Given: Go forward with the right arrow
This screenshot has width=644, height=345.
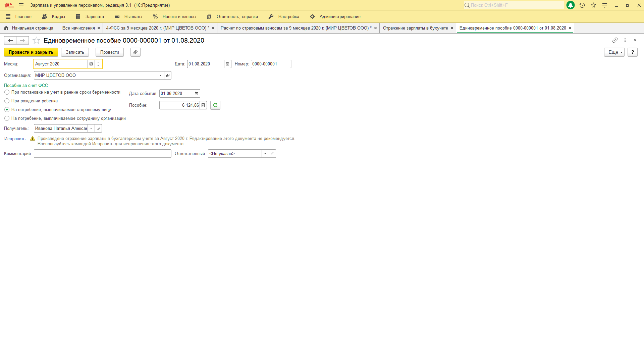Looking at the screenshot, I should pyautogui.click(x=22, y=40).
